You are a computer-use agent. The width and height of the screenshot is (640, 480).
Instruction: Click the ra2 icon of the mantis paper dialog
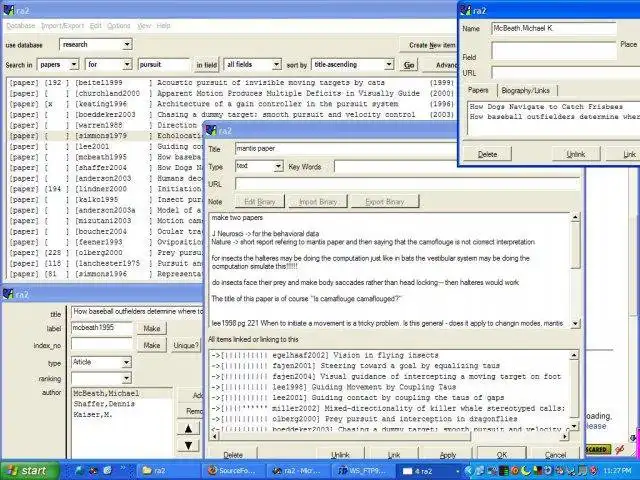click(x=211, y=131)
